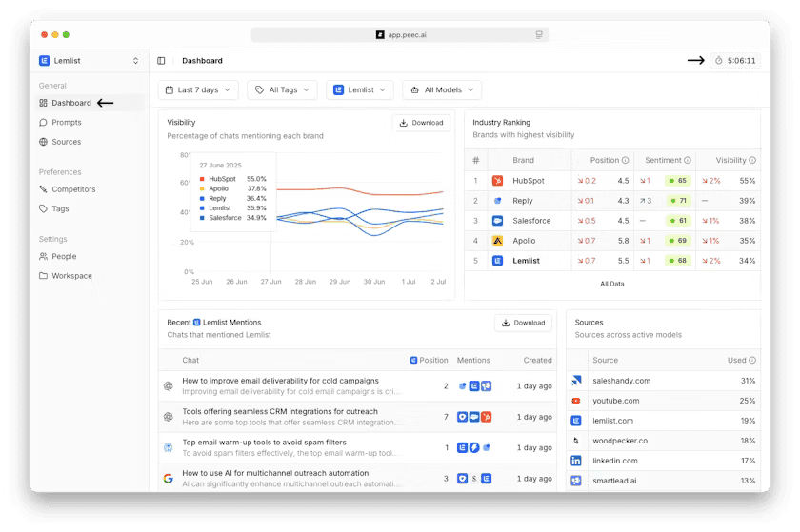Open the Lemlist workspace switcher
The width and height of the screenshot is (800, 532).
(x=89, y=61)
